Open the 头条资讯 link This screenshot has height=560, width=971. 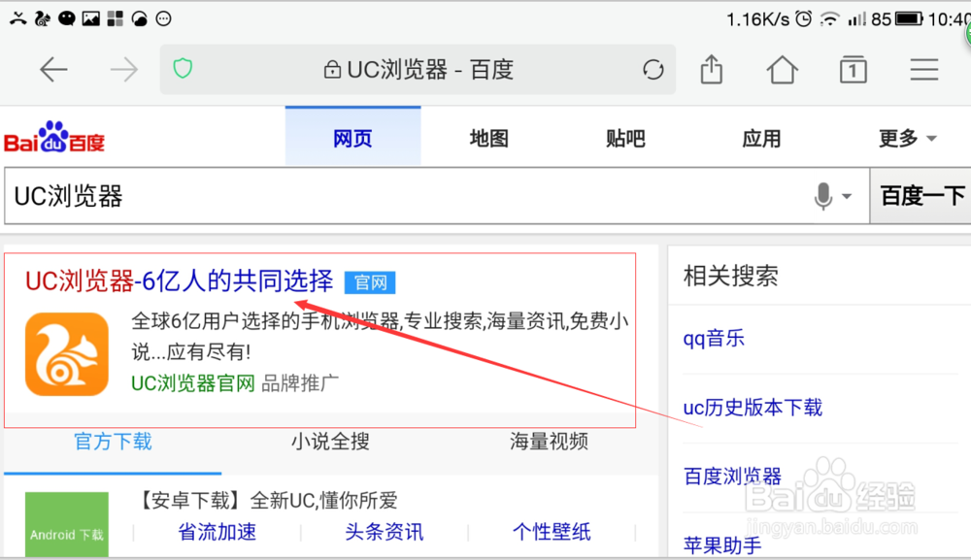pyautogui.click(x=384, y=532)
